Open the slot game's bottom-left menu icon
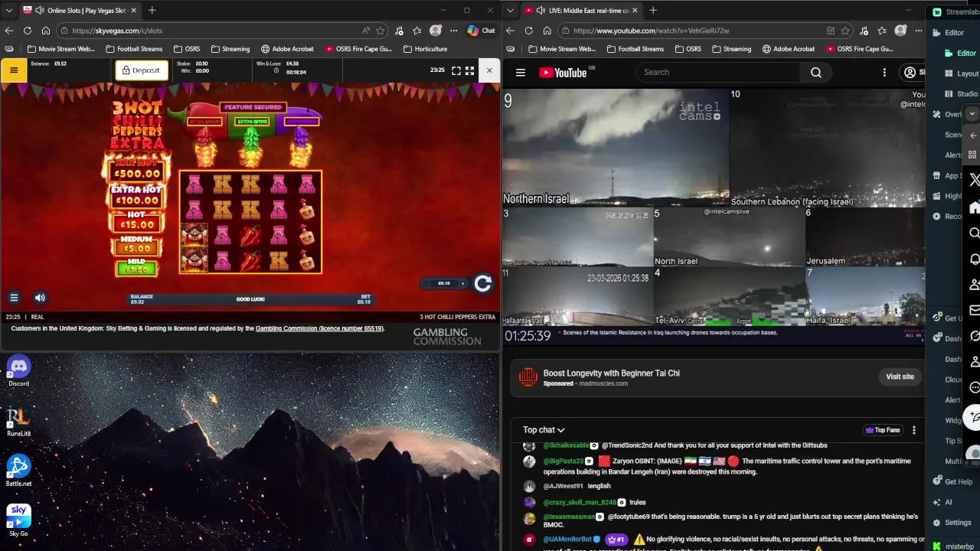 14,298
